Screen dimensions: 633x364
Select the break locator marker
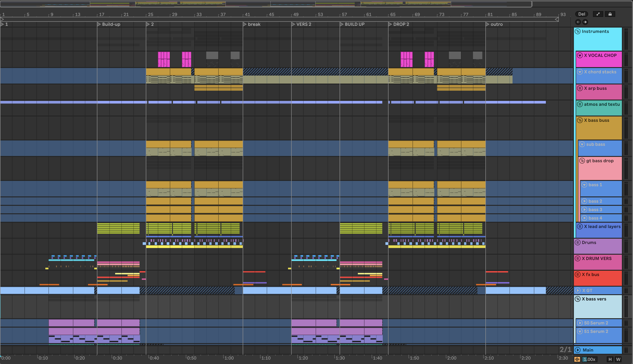pyautogui.click(x=245, y=24)
